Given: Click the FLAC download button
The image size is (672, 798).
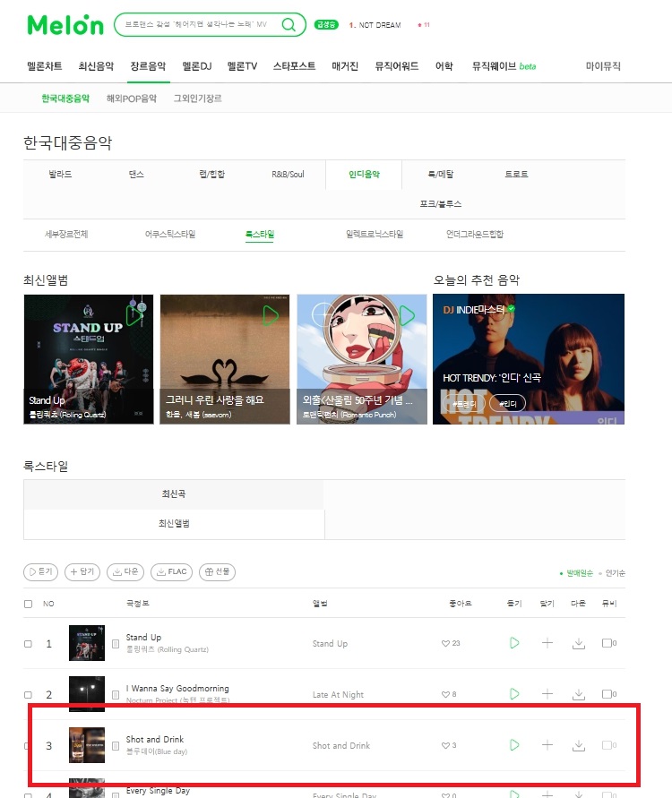Looking at the screenshot, I should (171, 571).
